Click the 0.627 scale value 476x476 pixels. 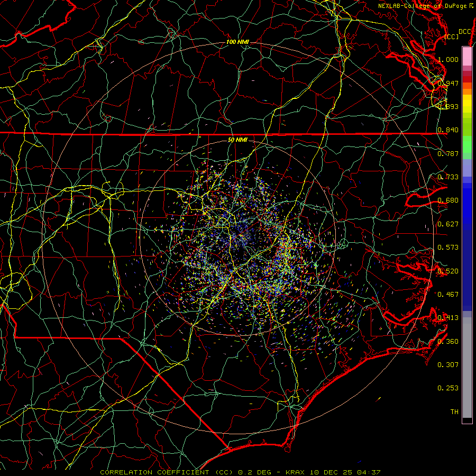(448, 224)
